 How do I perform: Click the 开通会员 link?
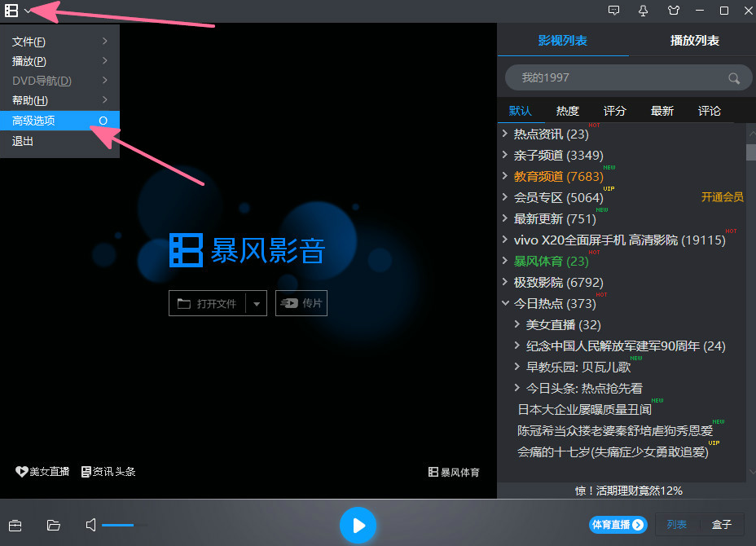pos(722,196)
